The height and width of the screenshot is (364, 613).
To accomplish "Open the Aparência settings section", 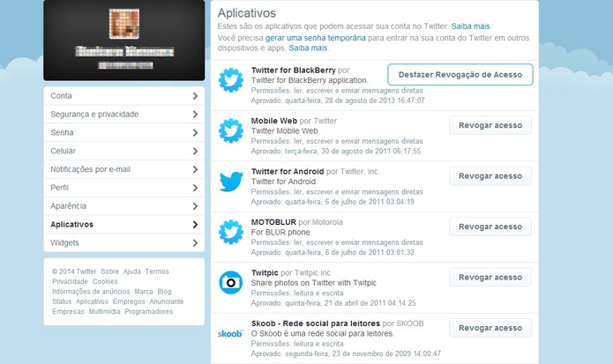I will click(x=124, y=206).
